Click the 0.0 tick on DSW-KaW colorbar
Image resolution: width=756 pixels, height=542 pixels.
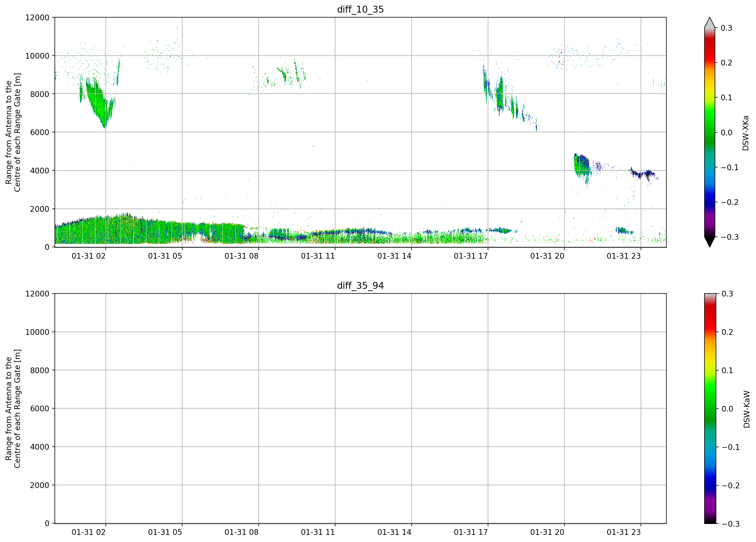click(x=727, y=409)
